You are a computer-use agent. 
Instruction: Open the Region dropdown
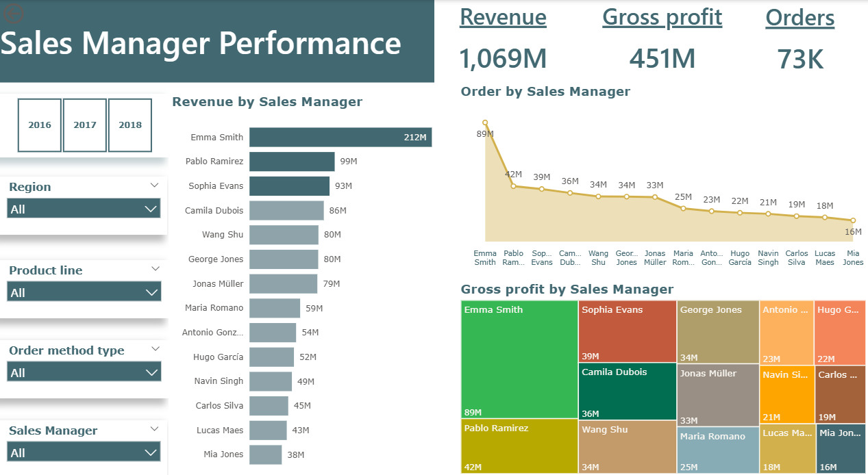click(x=84, y=209)
